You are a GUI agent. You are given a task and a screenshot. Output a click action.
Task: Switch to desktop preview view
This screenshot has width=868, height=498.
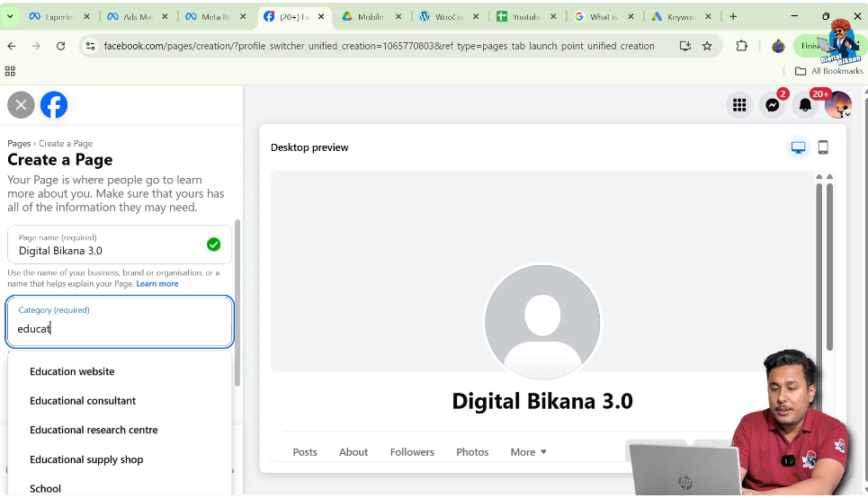coord(798,147)
